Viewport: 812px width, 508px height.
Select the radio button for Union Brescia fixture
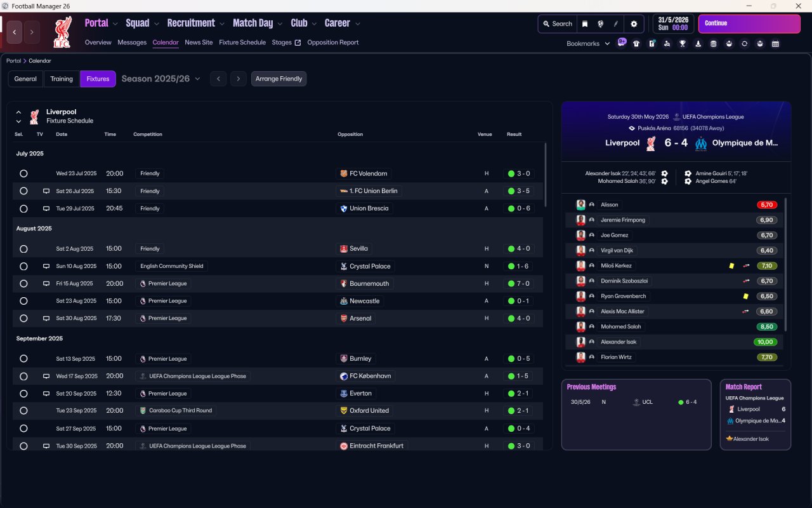pyautogui.click(x=23, y=208)
